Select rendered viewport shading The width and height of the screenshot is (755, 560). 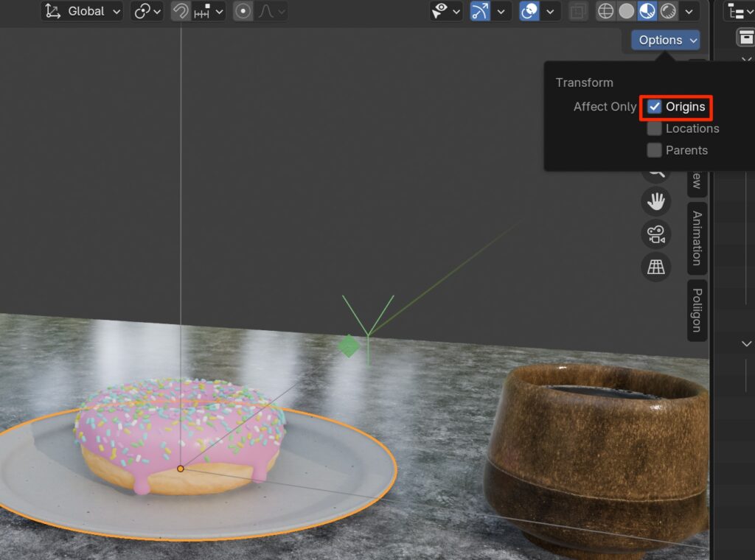coord(668,12)
